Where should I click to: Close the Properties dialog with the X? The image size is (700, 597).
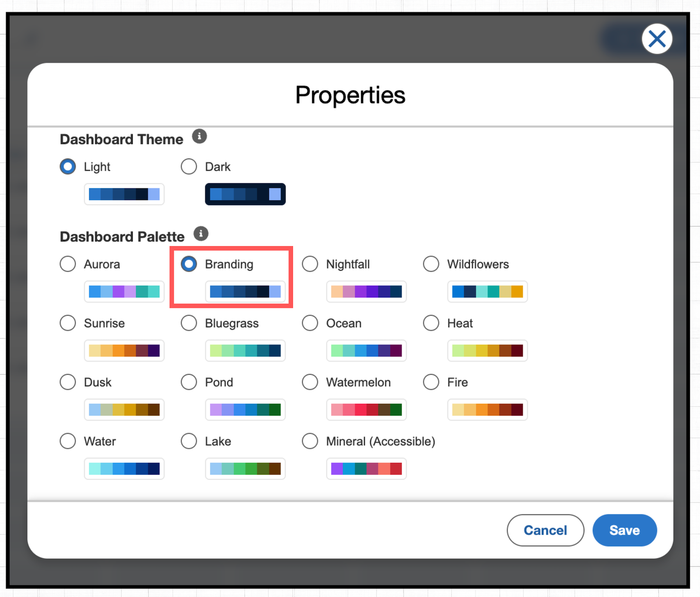pyautogui.click(x=656, y=39)
